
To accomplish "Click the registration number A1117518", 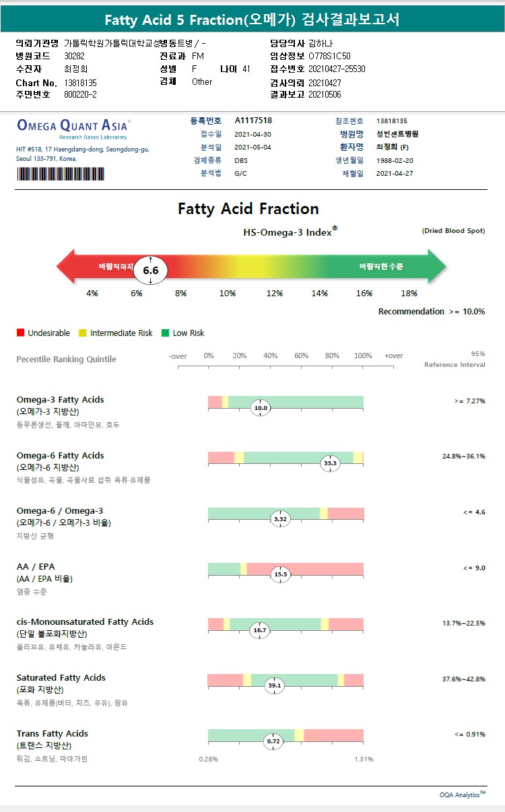I will [253, 121].
